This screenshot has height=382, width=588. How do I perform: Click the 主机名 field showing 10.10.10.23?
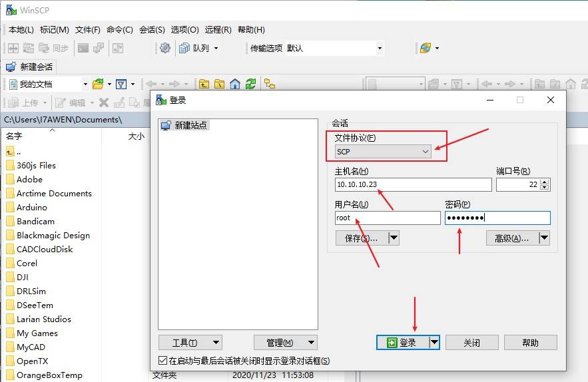tap(414, 184)
